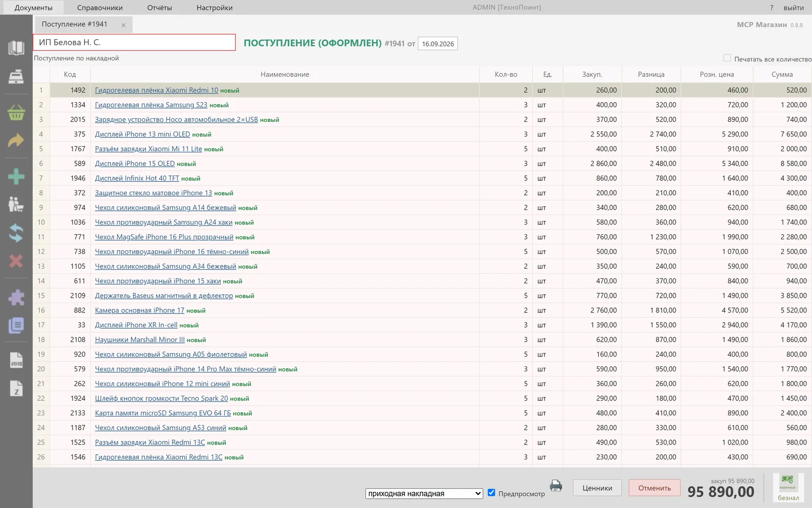Click the Отменить button
This screenshot has width=812, height=508.
coord(655,488)
